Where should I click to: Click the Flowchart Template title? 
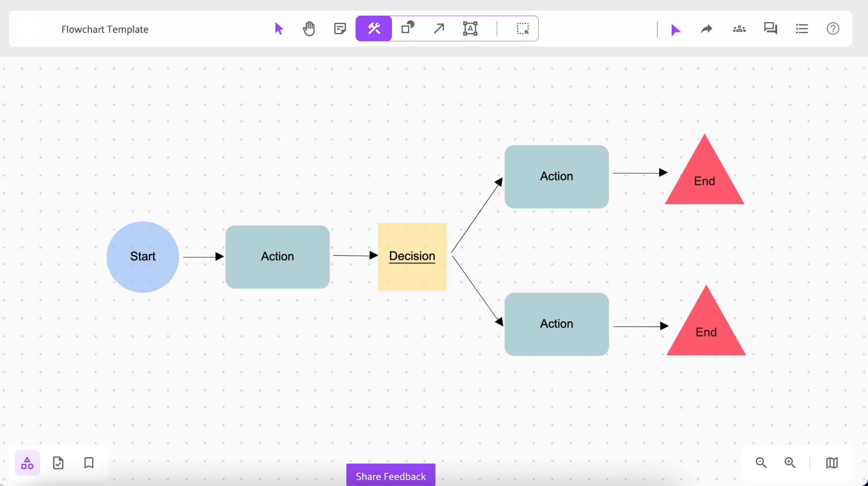pos(105,29)
